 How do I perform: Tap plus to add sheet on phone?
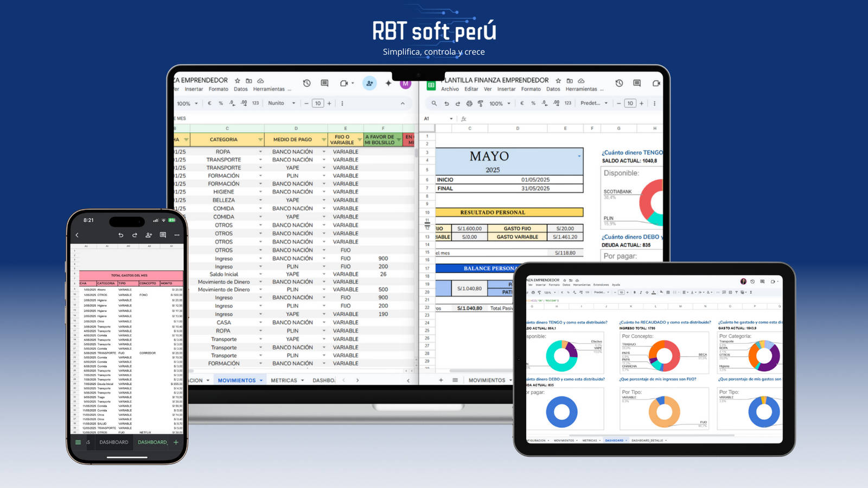click(x=176, y=442)
